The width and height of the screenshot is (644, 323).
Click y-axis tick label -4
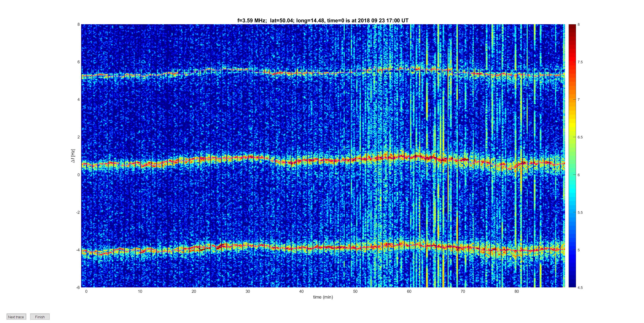point(78,250)
